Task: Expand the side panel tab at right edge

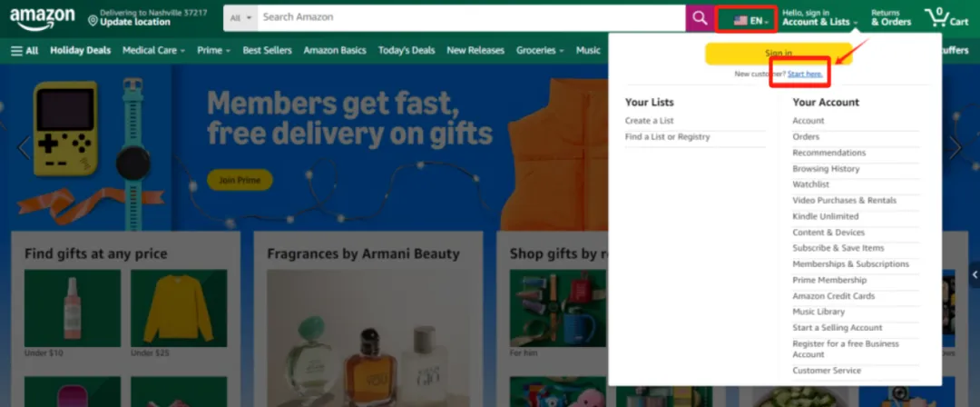Action: click(975, 275)
